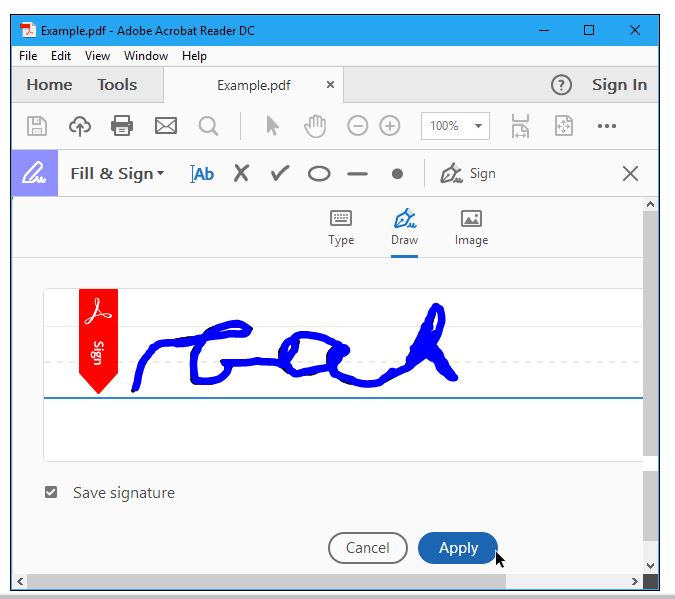Image resolution: width=675 pixels, height=599 pixels.
Task: Open more tools ellipsis menu
Action: coord(607,126)
